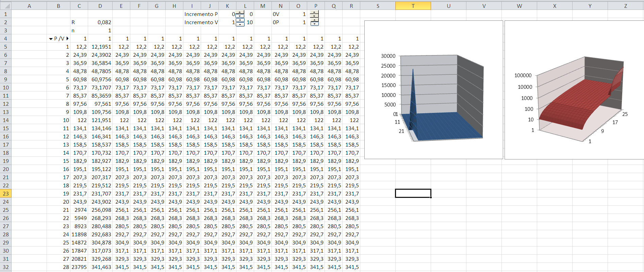
Task: Click the 'Incremento P' label cell
Action: (x=201, y=14)
